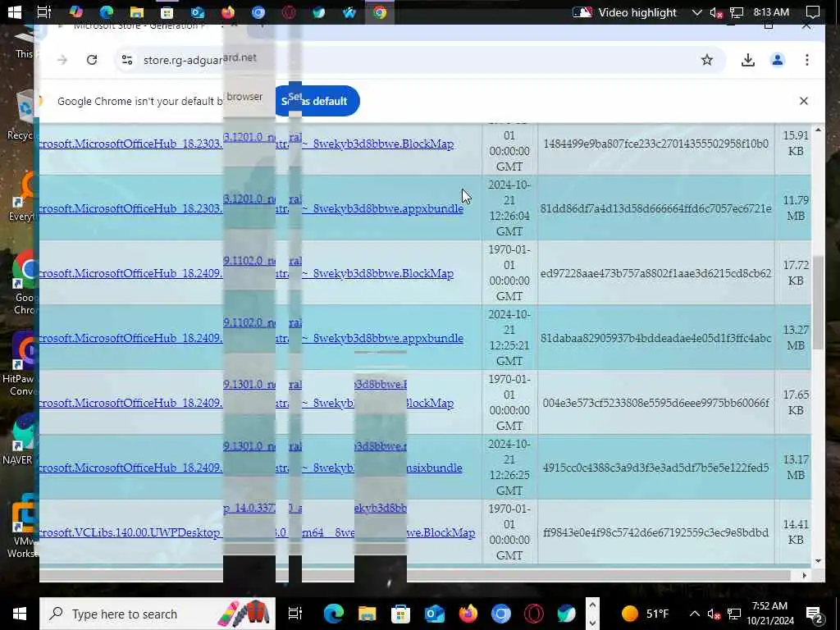Download OfficeHub BlockMap link in 17.65 KB row
840x630 pixels.
246,403
